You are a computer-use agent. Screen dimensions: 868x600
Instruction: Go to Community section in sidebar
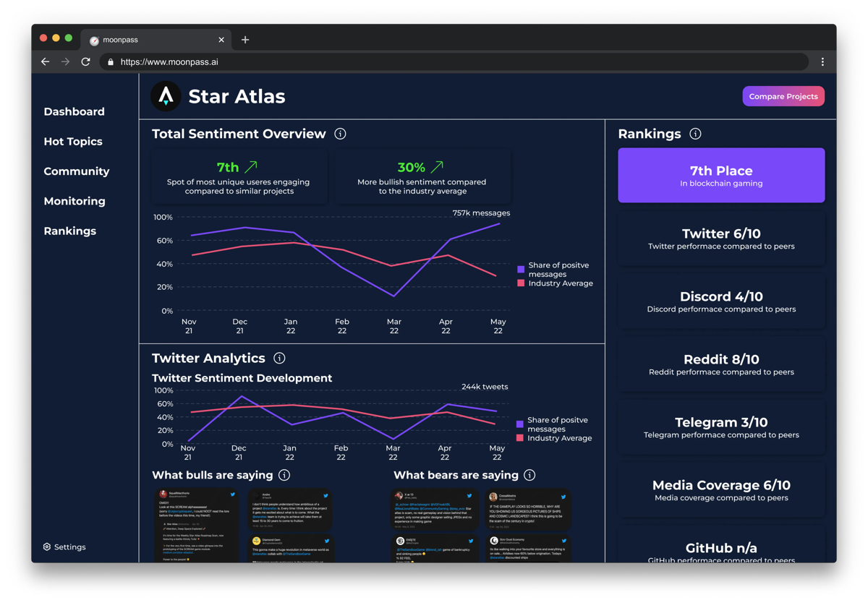(x=77, y=171)
